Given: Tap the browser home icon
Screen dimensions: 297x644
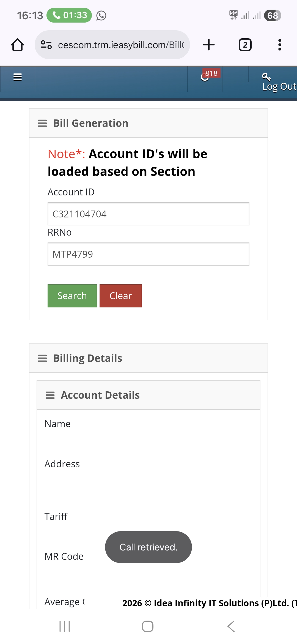Looking at the screenshot, I should point(17,45).
